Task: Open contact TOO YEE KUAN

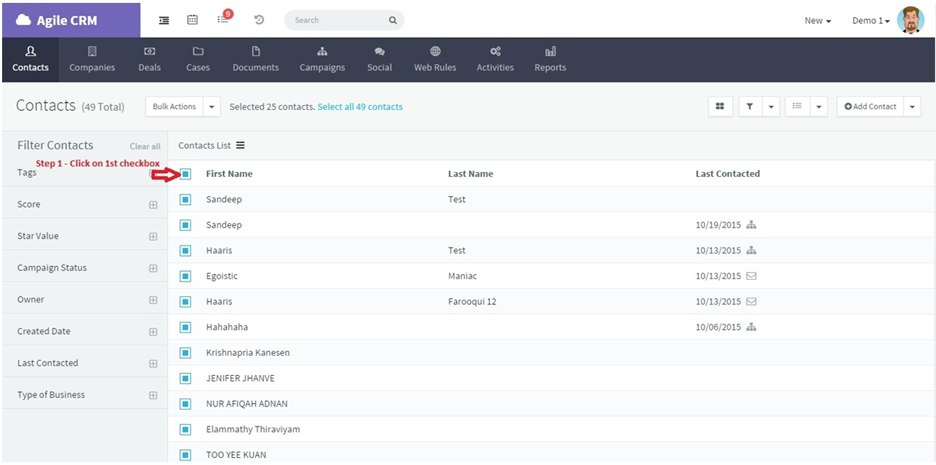Action: tap(236, 455)
